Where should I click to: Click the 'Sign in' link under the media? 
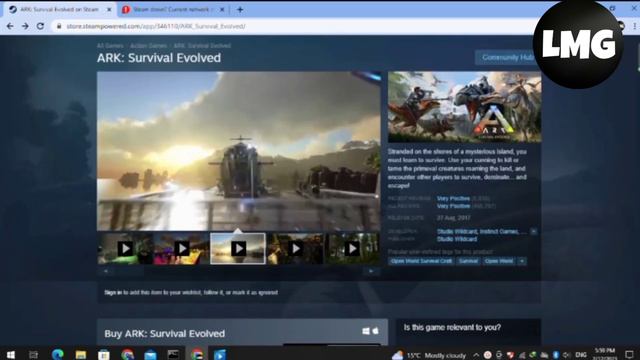tap(113, 293)
